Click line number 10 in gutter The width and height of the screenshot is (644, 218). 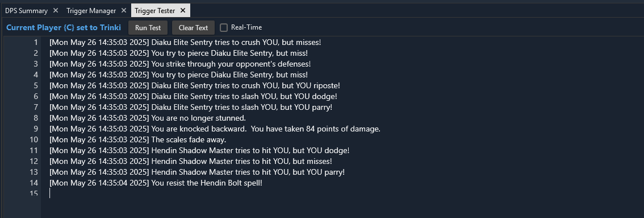[x=34, y=140]
